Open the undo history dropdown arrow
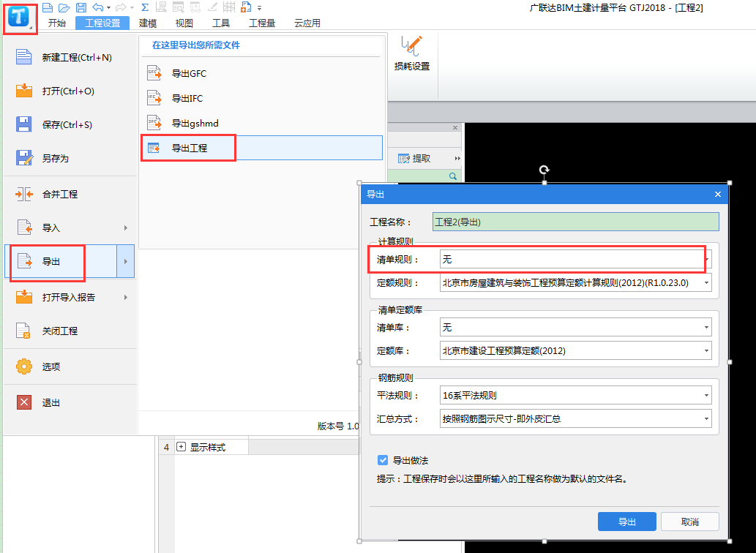This screenshot has width=756, height=553. pyautogui.click(x=108, y=8)
